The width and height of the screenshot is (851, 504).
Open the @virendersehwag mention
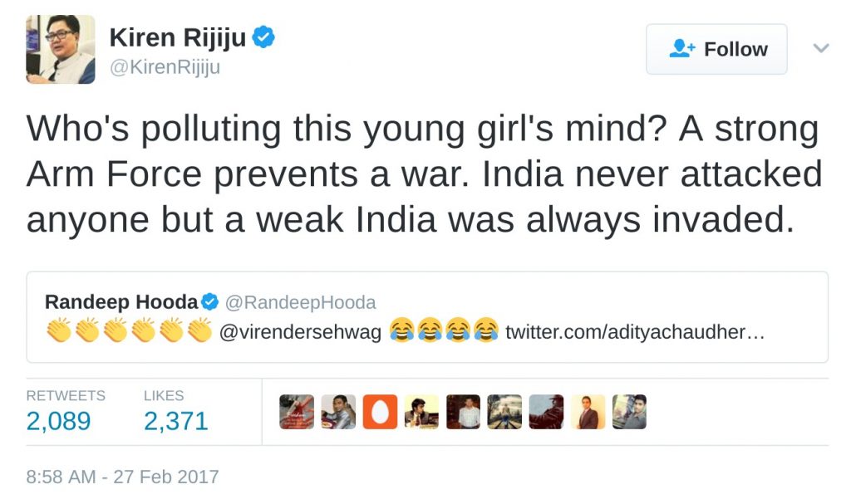click(300, 332)
